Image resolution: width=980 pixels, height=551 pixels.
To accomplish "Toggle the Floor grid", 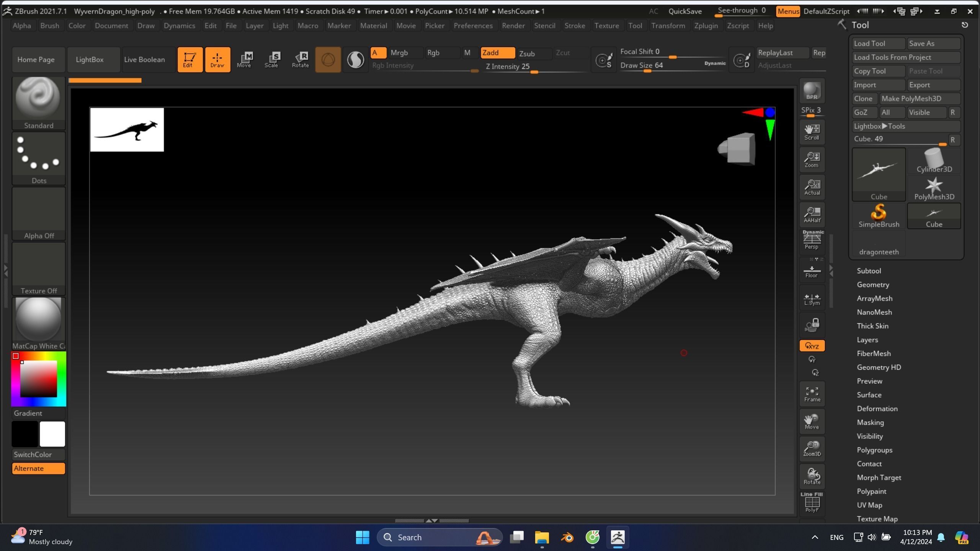I will (812, 270).
